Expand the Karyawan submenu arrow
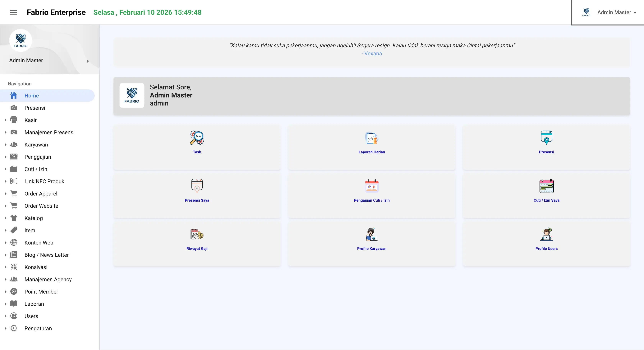The image size is (644, 350). click(6, 144)
